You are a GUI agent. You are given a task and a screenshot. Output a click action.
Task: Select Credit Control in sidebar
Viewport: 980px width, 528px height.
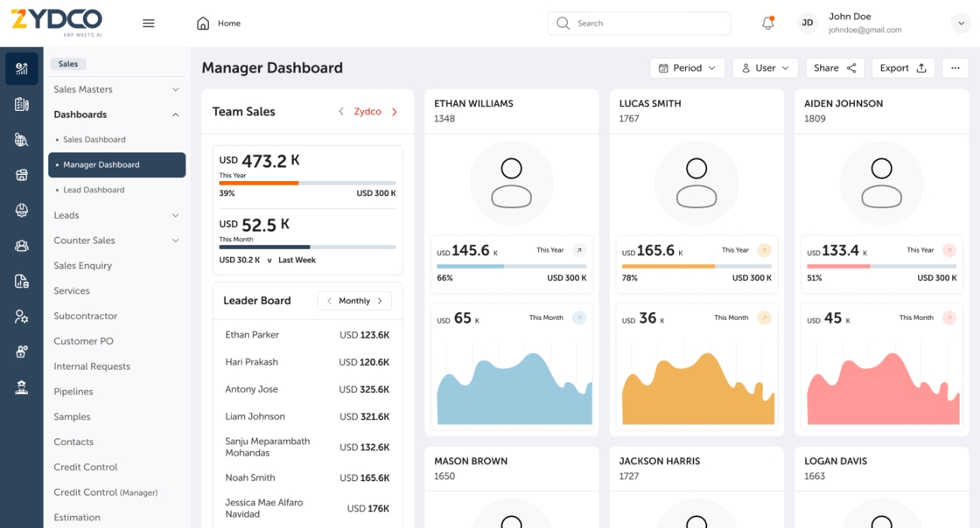click(85, 467)
